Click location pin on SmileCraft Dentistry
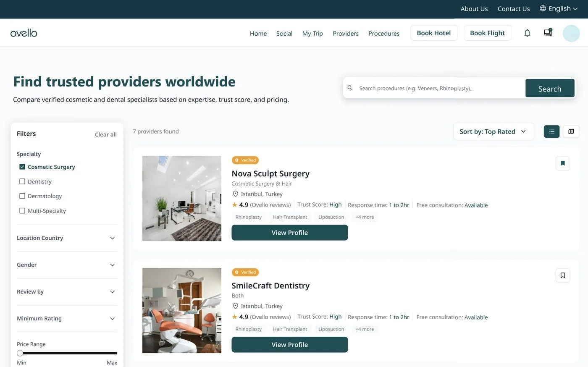This screenshot has height=367, width=588. click(x=235, y=306)
